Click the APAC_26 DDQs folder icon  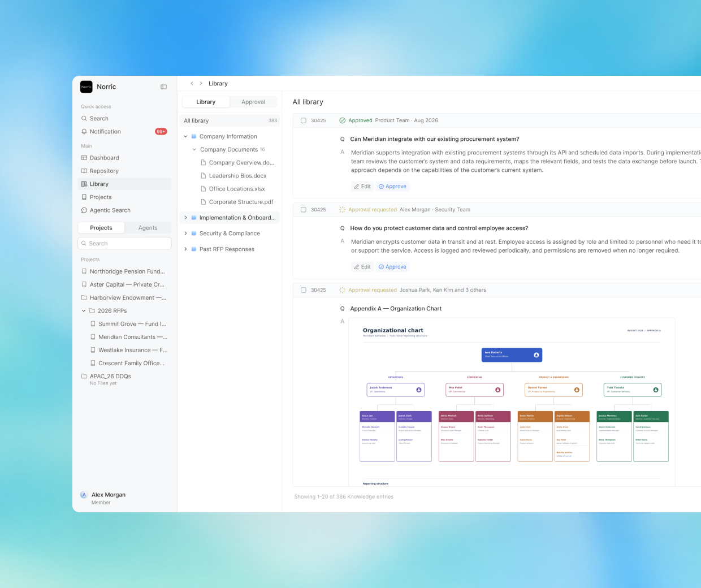point(84,376)
